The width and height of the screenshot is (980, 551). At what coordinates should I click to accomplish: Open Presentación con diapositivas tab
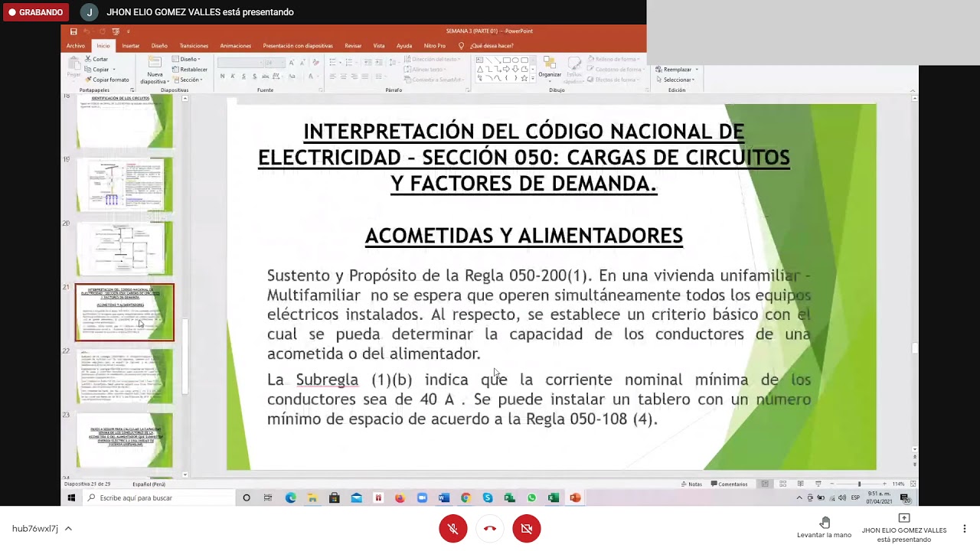pyautogui.click(x=298, y=46)
